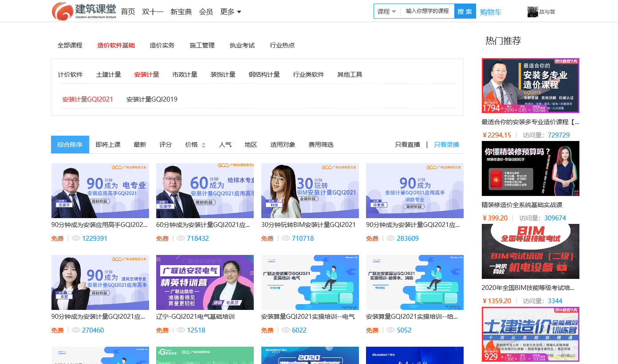
Task: Open 90分钟 通风空调专业 course thumbnail
Action: pyautogui.click(x=100, y=282)
